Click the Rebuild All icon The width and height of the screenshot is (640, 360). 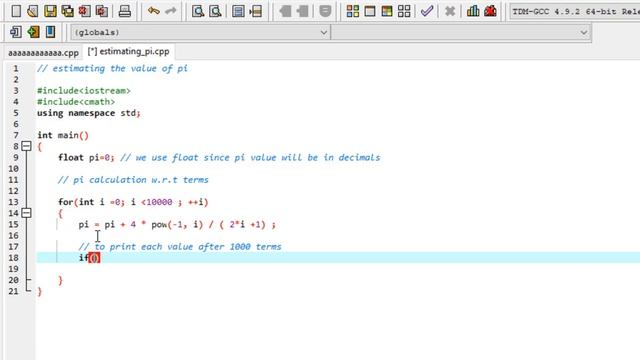pos(404,11)
